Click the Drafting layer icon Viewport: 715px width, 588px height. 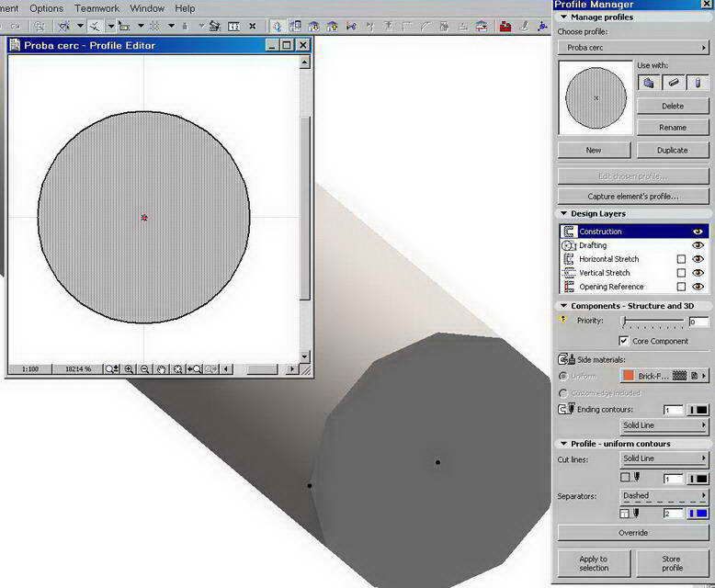[x=568, y=245]
